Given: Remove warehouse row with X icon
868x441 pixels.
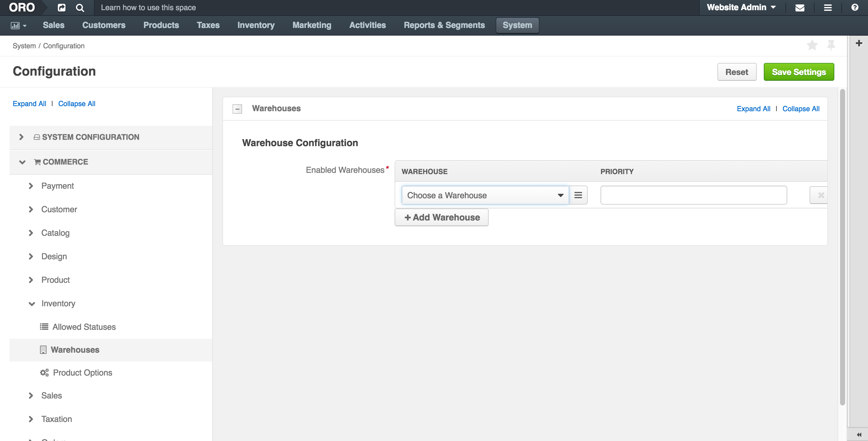Looking at the screenshot, I should point(819,195).
